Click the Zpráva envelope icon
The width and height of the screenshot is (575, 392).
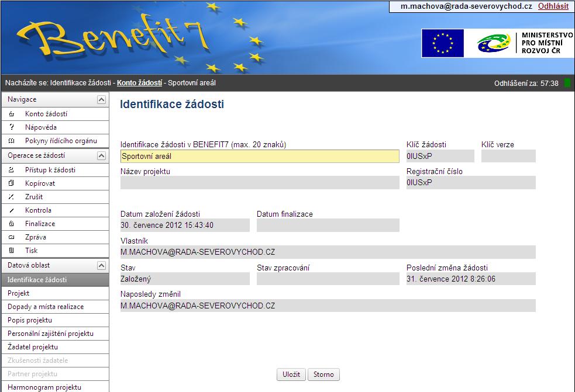point(11,237)
